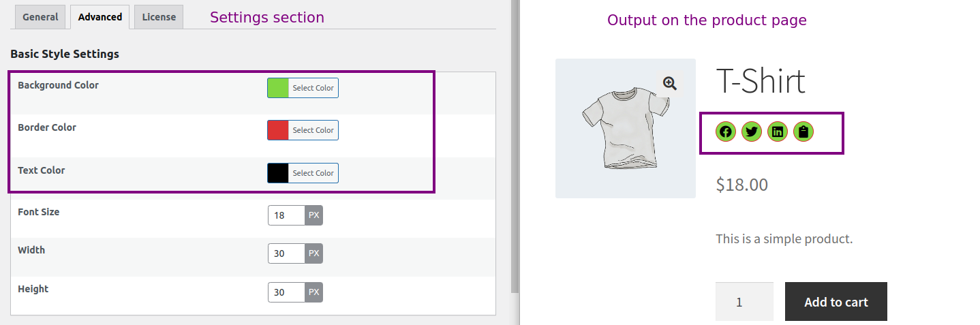Focus the Font Size input field

[x=286, y=215]
